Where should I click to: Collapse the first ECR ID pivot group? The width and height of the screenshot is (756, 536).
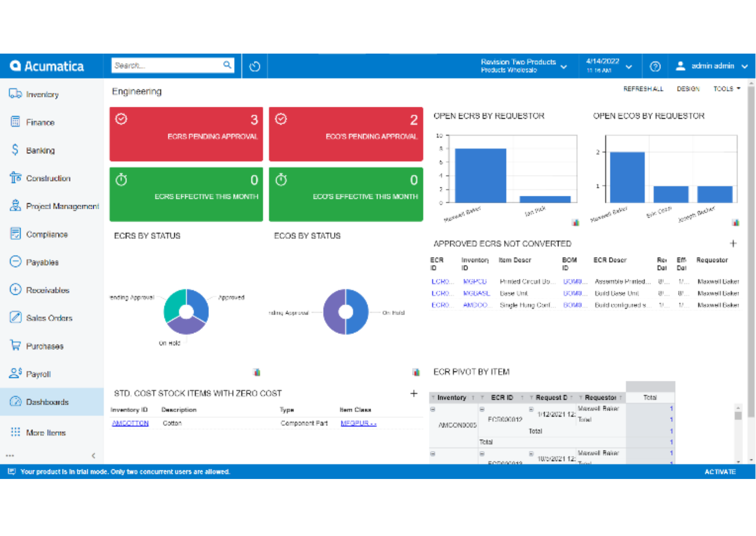pyautogui.click(x=482, y=409)
